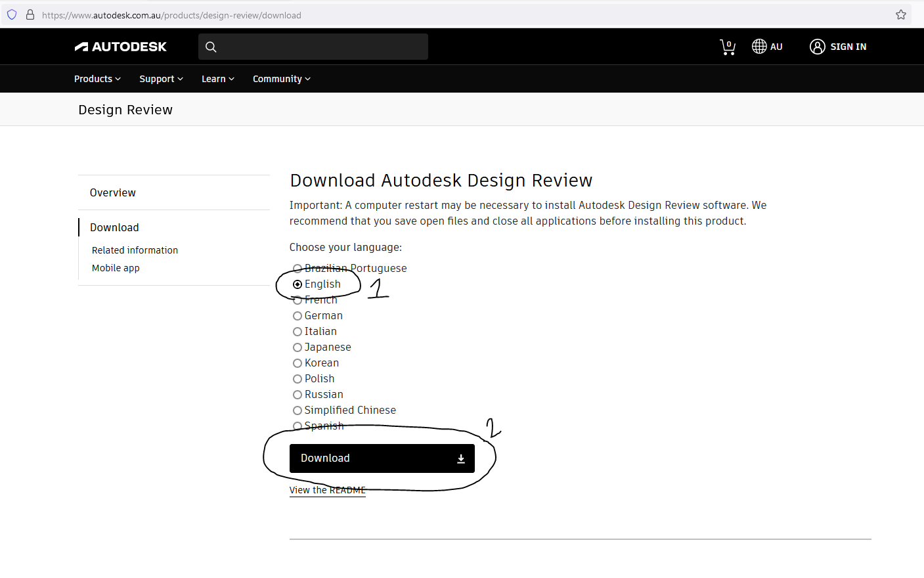Open the Overview sidebar item

point(113,192)
